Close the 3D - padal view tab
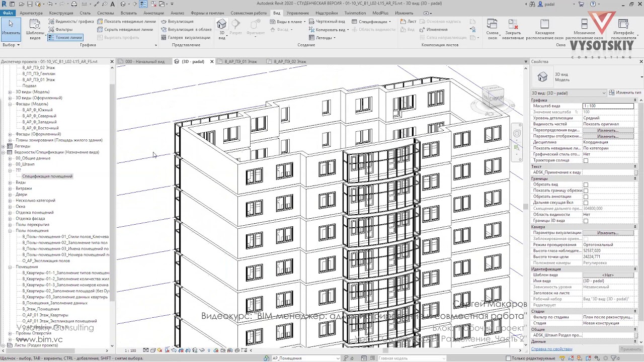Viewport: 644px width, 362px height. point(212,62)
